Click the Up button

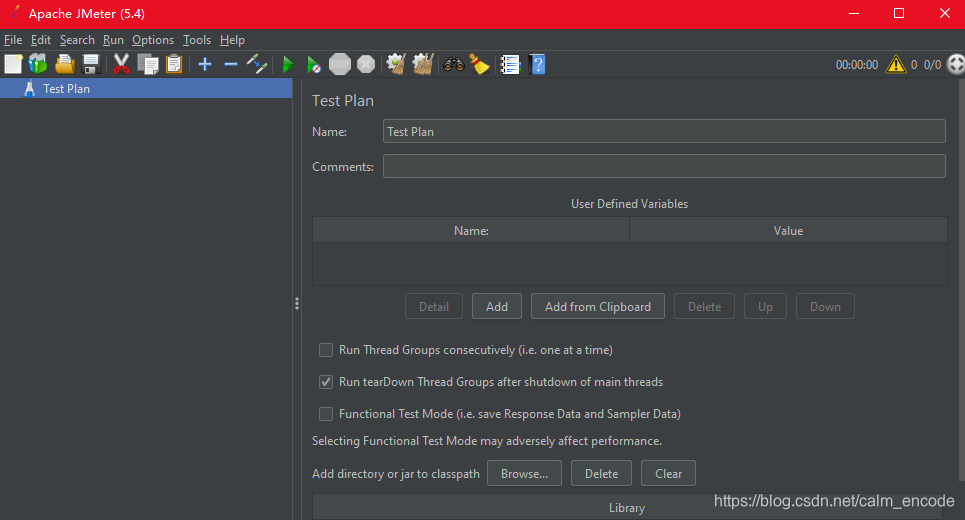[765, 306]
